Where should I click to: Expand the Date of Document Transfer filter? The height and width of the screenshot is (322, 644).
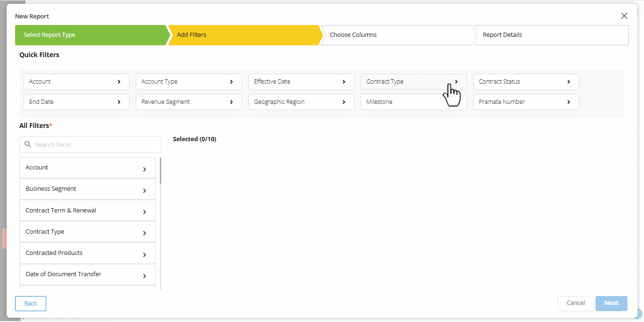click(x=87, y=275)
